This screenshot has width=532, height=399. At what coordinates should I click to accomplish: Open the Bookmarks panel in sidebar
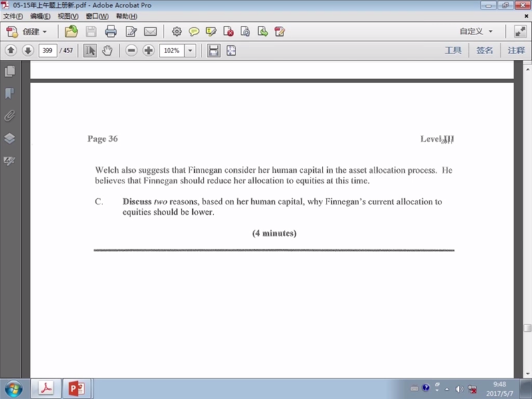pos(10,93)
